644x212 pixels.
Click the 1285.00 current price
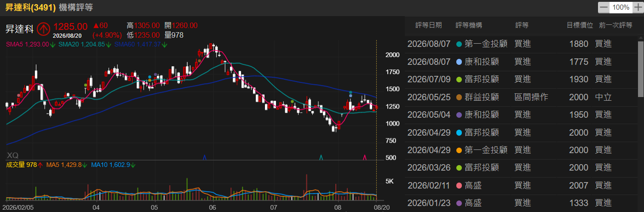(70, 27)
